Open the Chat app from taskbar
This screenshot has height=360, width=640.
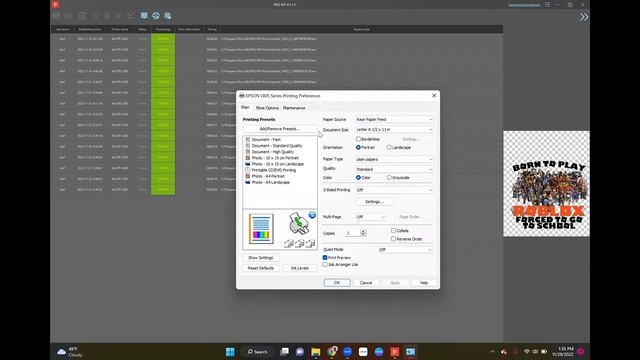300,351
